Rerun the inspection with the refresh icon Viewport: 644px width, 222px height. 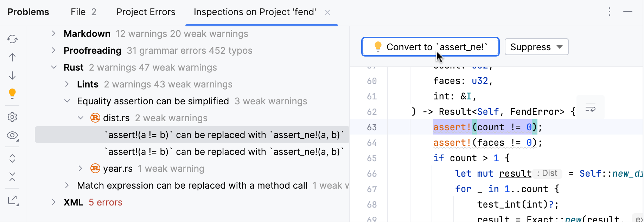[12, 39]
